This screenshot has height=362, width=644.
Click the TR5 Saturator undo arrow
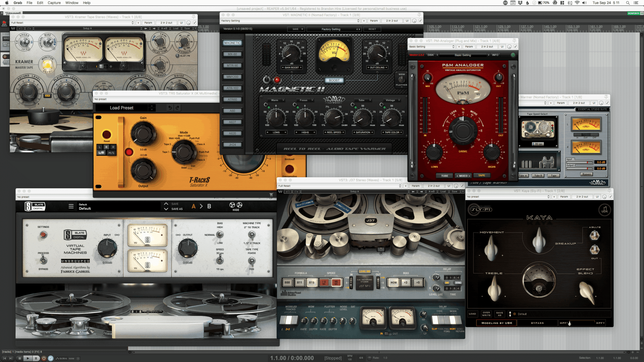170,108
